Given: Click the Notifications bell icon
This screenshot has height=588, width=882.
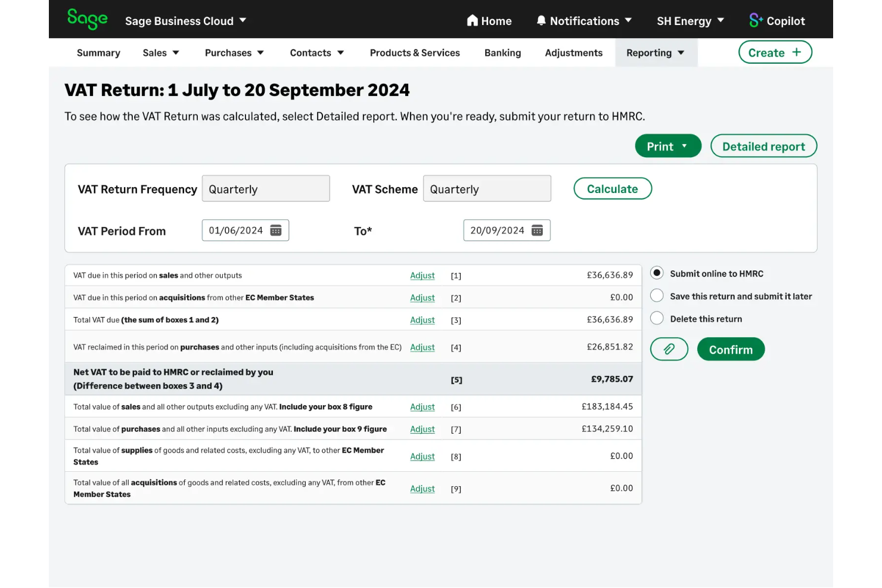Looking at the screenshot, I should (541, 20).
